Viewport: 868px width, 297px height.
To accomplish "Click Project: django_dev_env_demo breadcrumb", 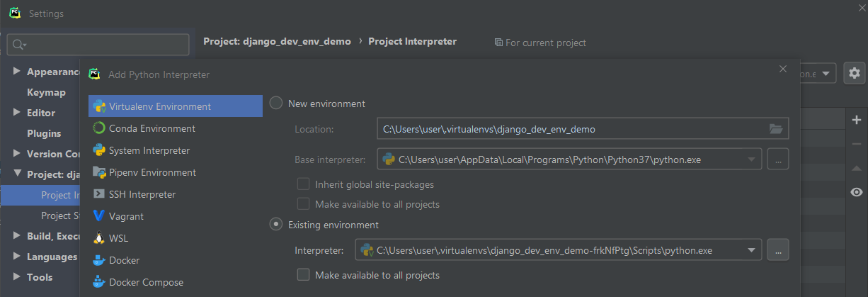I will coord(277,41).
